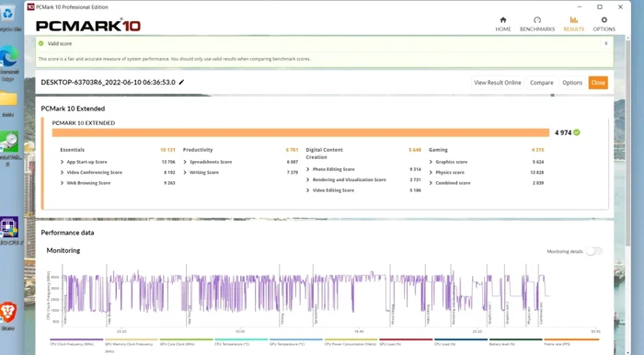Open result Options button
Image resolution: width=644 pixels, height=355 pixels.
[x=572, y=83]
